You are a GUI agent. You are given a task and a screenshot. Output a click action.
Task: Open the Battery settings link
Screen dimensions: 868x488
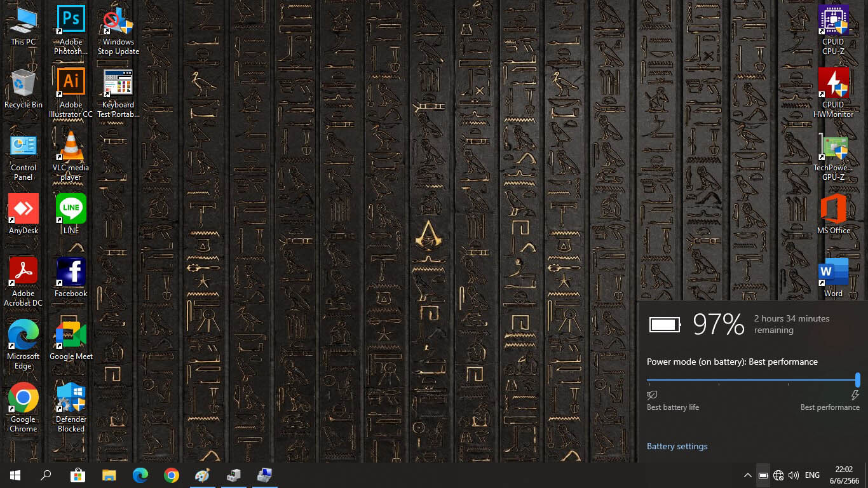tap(677, 446)
